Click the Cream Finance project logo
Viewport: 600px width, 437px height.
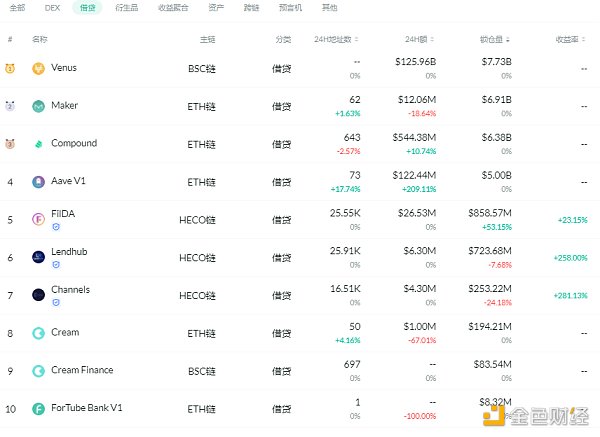[x=38, y=371]
